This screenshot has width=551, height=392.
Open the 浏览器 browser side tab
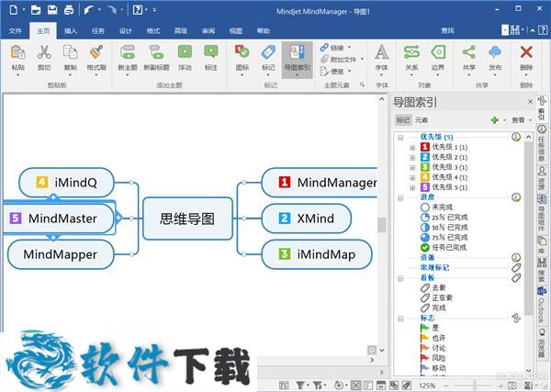click(x=542, y=342)
